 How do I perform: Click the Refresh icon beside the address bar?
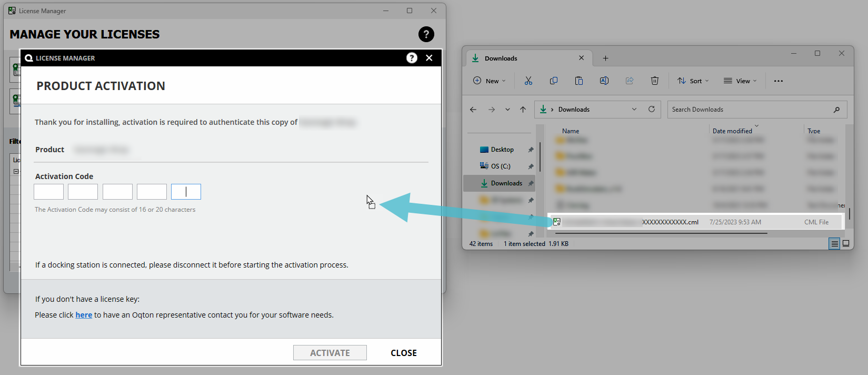651,109
